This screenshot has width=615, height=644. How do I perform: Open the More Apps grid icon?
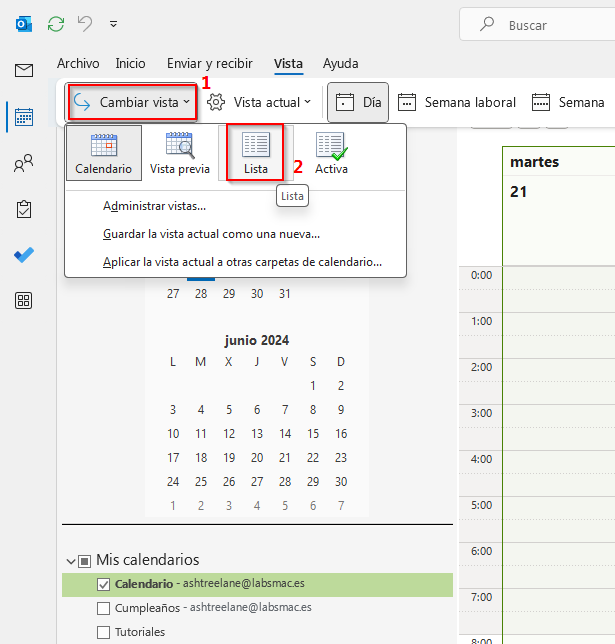[x=24, y=301]
